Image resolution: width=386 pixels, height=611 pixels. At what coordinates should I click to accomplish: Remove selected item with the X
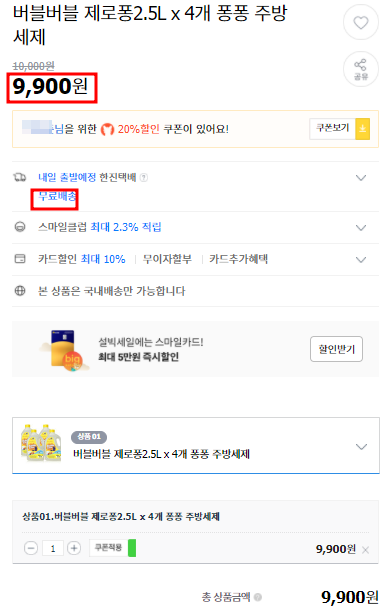click(365, 550)
